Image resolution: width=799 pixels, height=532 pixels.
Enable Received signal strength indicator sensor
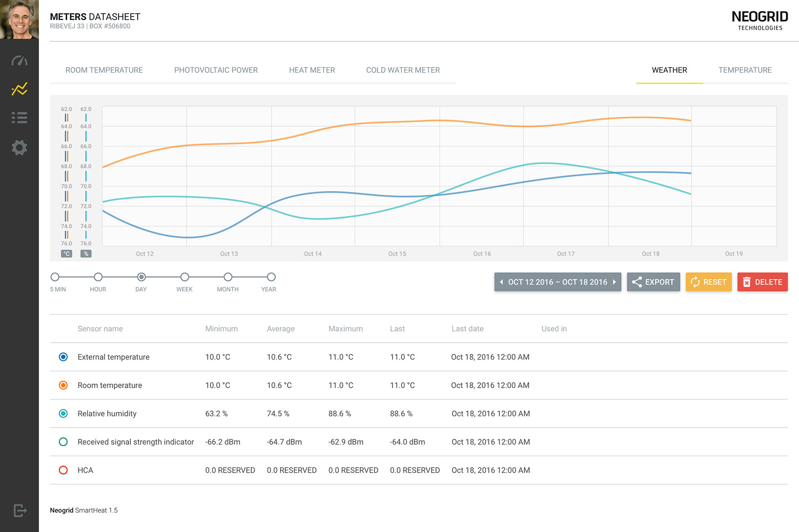click(64, 442)
